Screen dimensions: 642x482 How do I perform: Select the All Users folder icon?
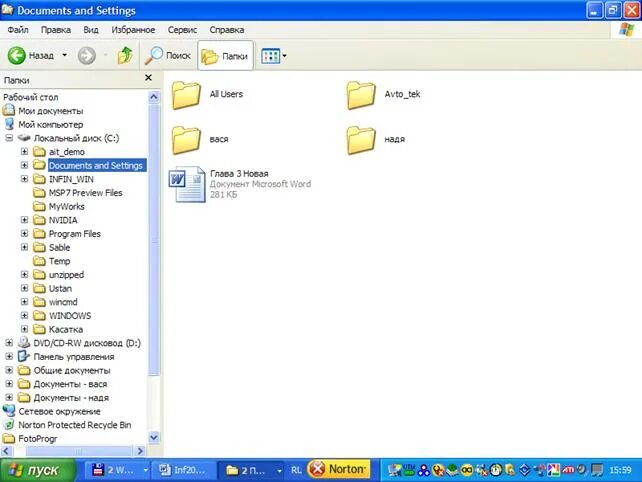[x=186, y=95]
